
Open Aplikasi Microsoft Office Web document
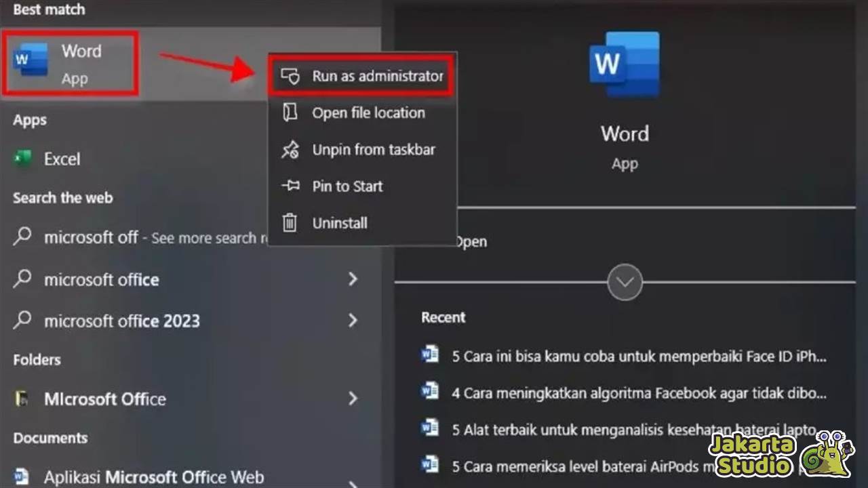[190, 476]
